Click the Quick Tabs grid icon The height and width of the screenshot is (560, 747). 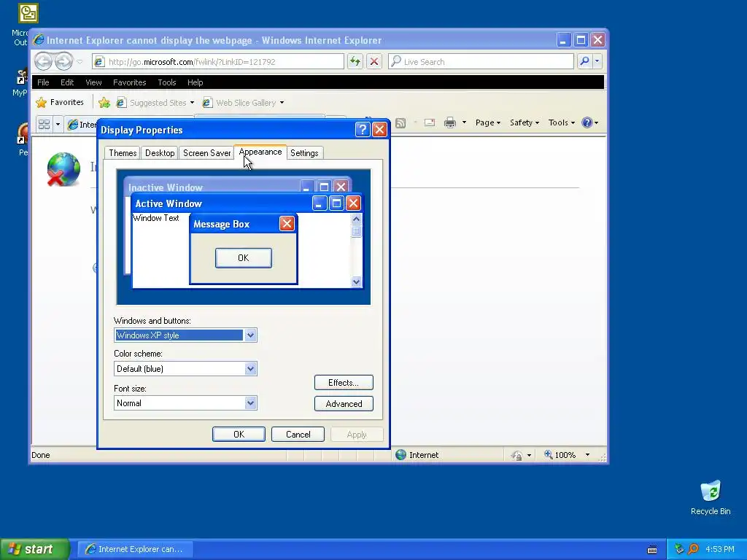44,124
